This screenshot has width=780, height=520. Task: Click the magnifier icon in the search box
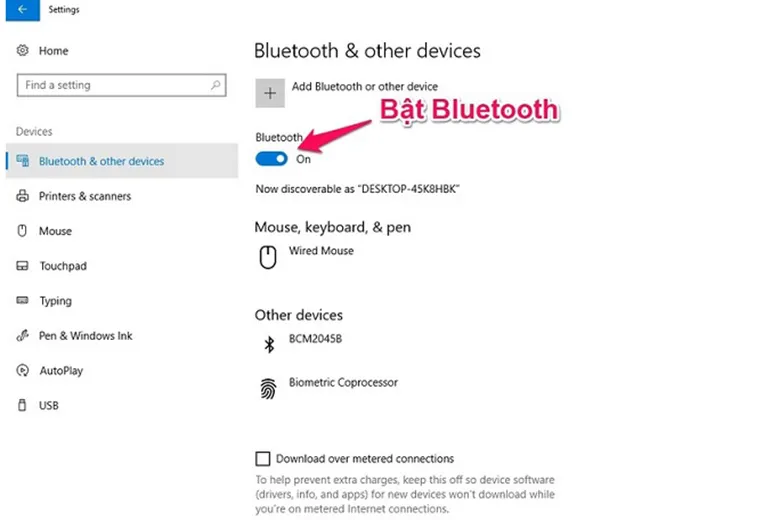click(216, 85)
